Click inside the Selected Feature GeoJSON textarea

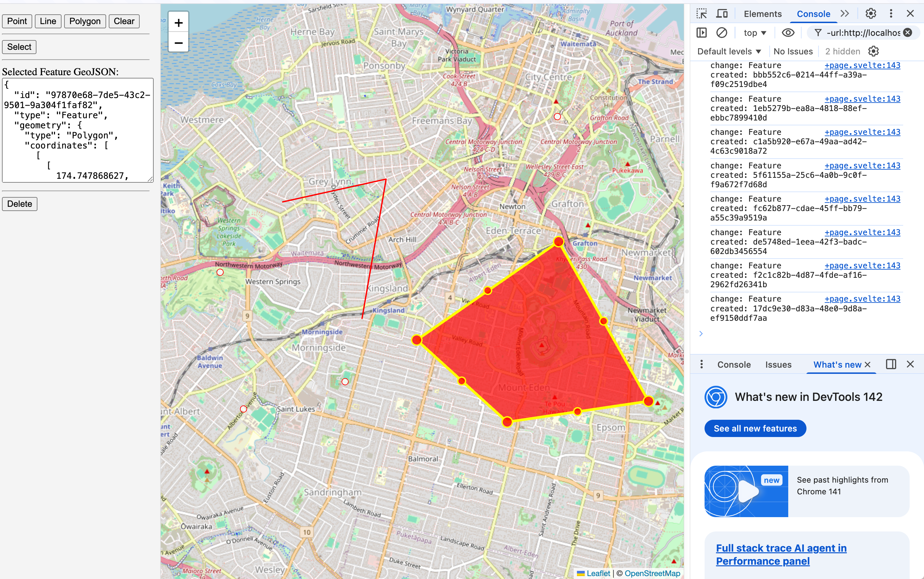coord(78,130)
